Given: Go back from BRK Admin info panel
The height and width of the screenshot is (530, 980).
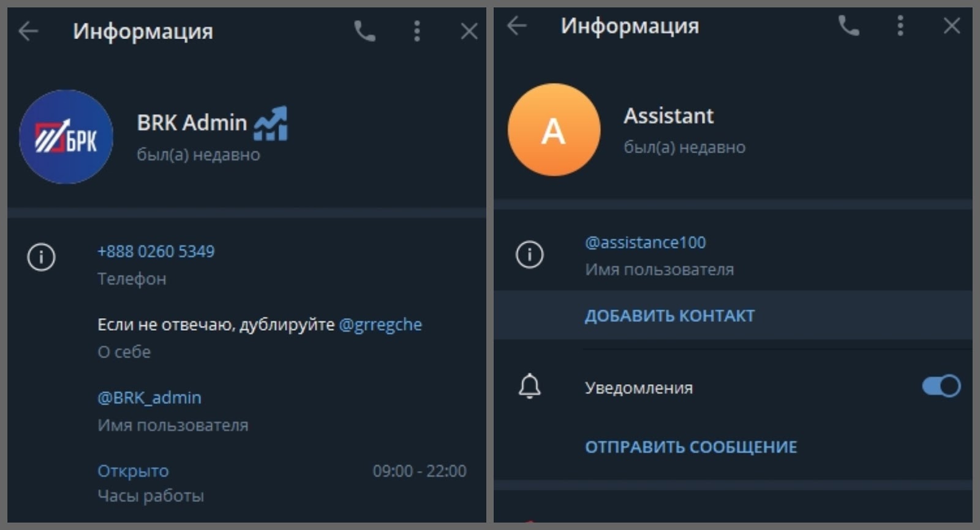Looking at the screenshot, I should click(28, 31).
